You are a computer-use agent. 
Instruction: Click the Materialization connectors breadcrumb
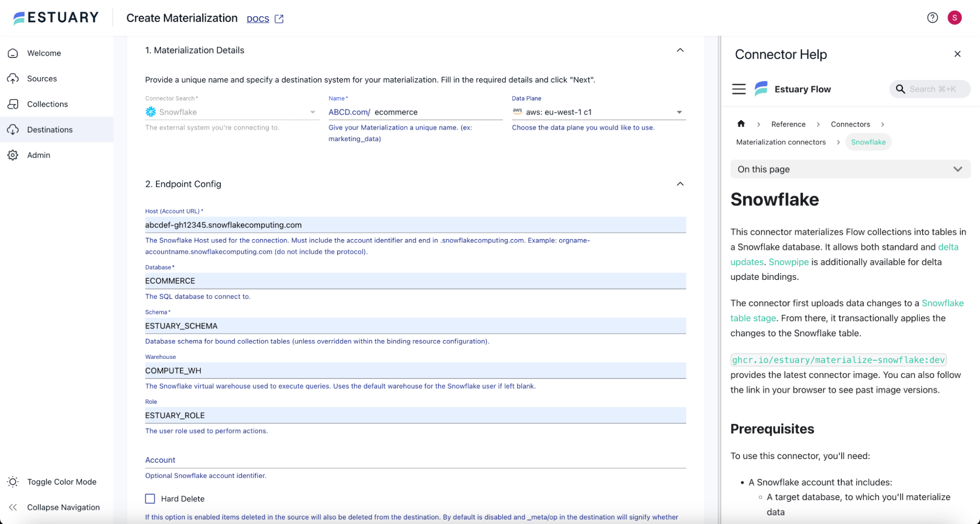tap(780, 142)
